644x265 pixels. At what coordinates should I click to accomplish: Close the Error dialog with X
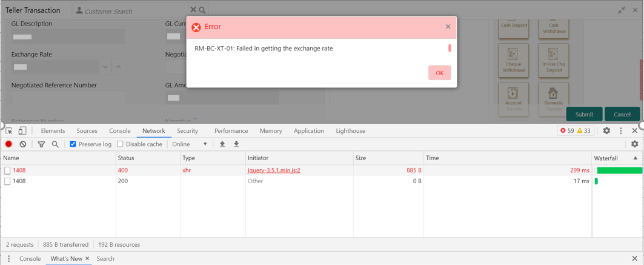[x=448, y=27]
